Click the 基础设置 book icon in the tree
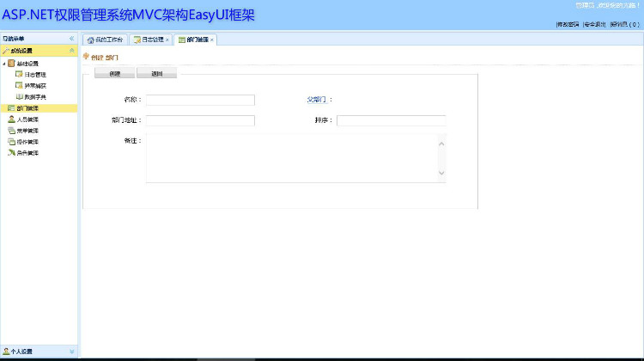This screenshot has height=361, width=644. click(x=11, y=64)
